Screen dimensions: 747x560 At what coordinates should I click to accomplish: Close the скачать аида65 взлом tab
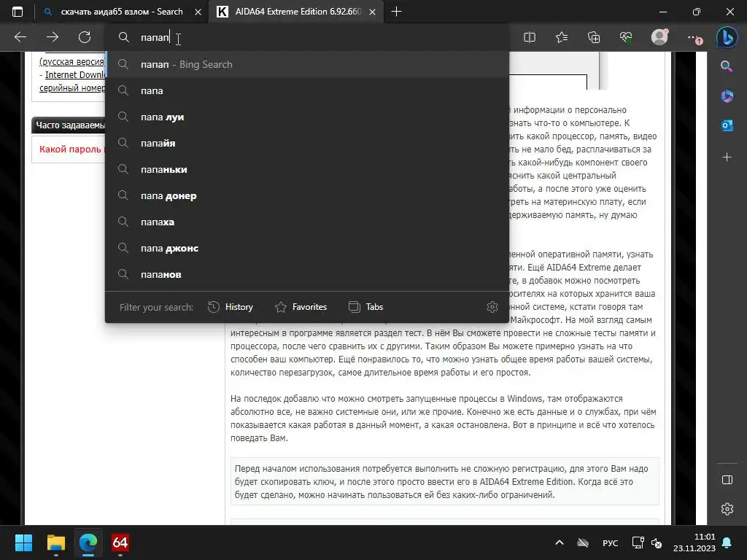coord(198,12)
